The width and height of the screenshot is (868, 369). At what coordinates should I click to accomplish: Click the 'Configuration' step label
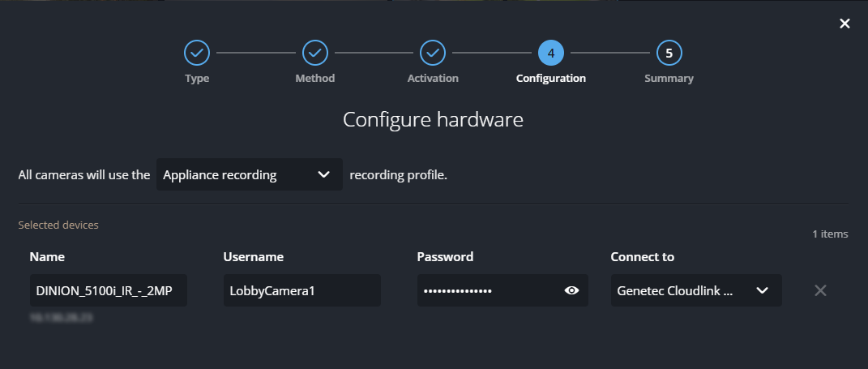tap(551, 79)
